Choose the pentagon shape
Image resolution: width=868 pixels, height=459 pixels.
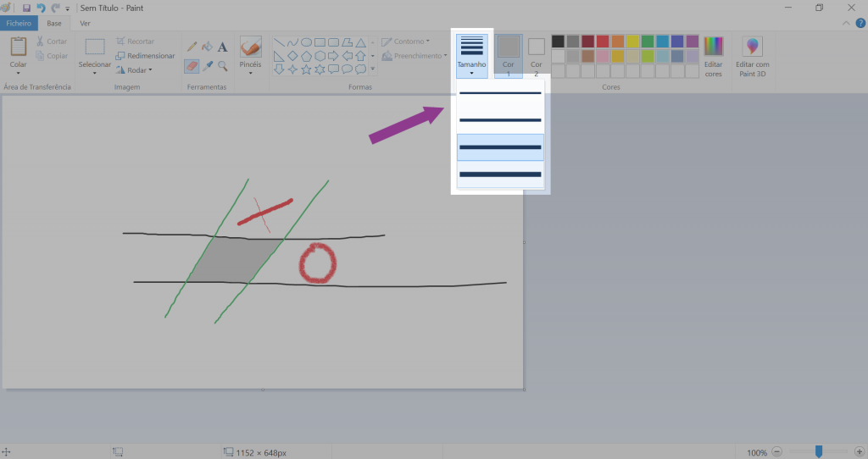306,56
